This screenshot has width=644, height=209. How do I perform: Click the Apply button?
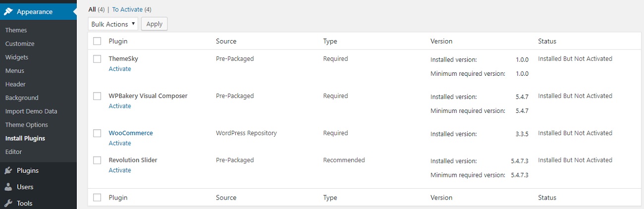click(x=155, y=24)
